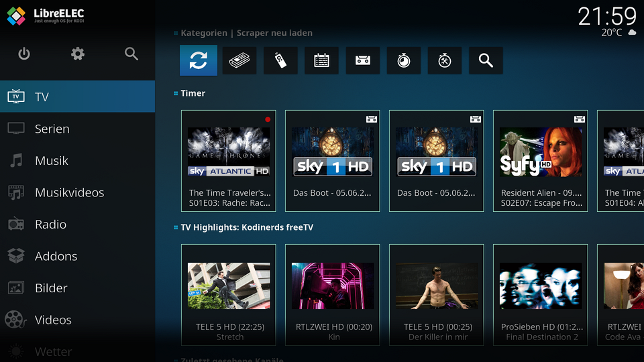Click the Serien monitor icon
Image resolution: width=644 pixels, height=362 pixels.
pos(16,129)
